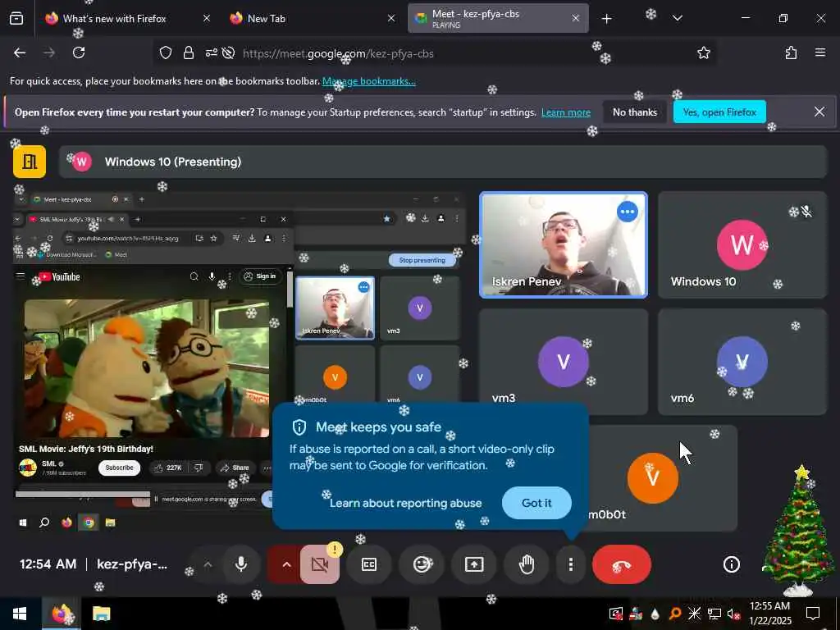Toggle closed captions button
Screen dimensions: 840x630
(369, 564)
